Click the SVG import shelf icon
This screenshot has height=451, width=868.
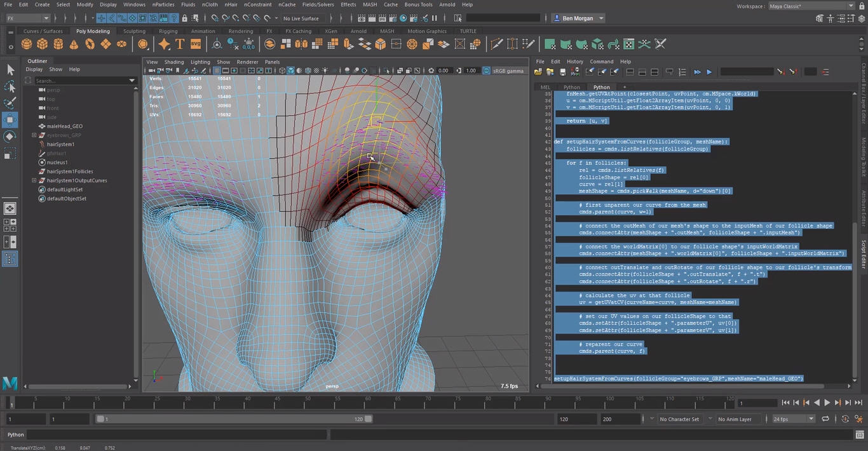coord(196,44)
